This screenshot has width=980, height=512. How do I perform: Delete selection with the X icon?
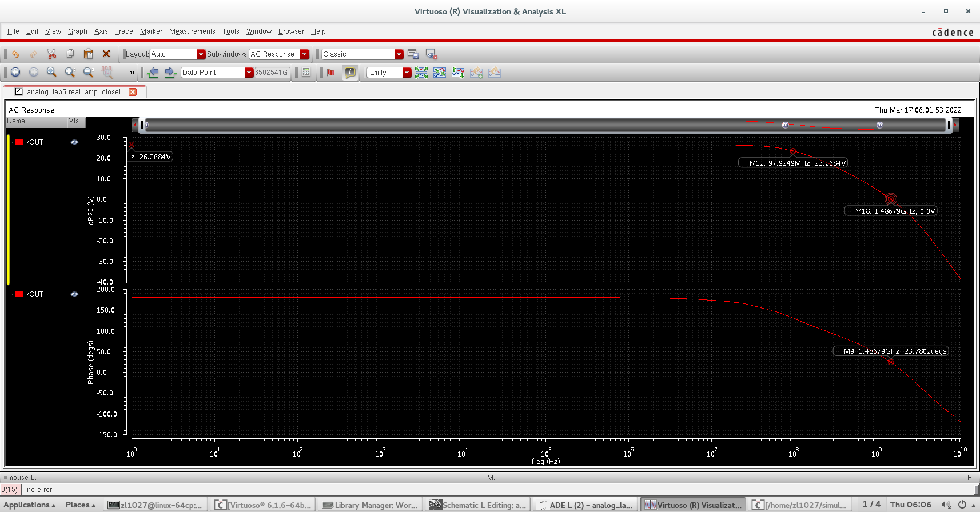click(106, 54)
